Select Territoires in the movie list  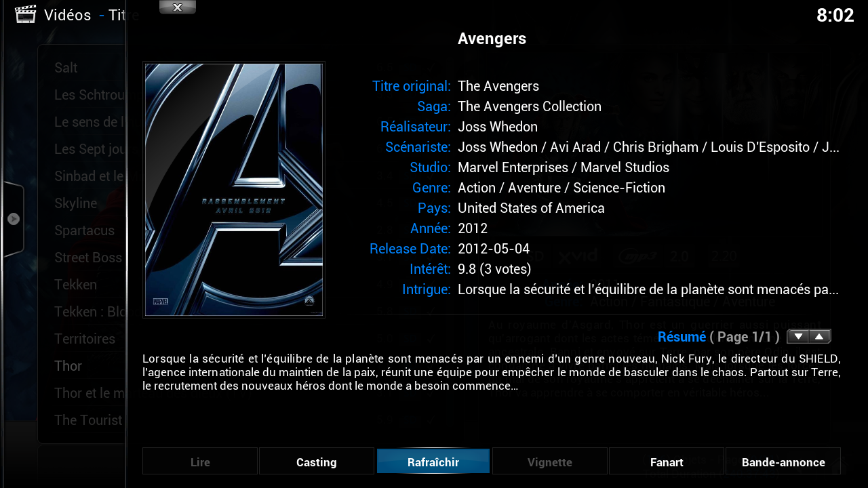(85, 339)
